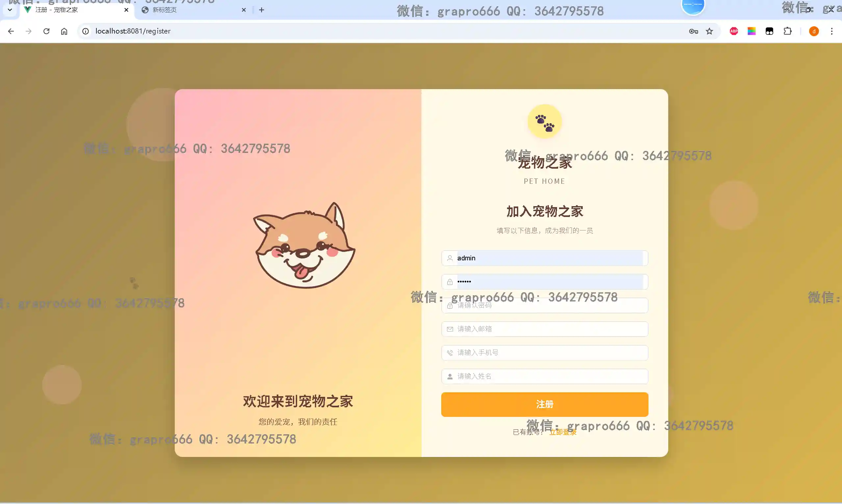Click the paw print logo
This screenshot has width=842, height=504.
(544, 122)
